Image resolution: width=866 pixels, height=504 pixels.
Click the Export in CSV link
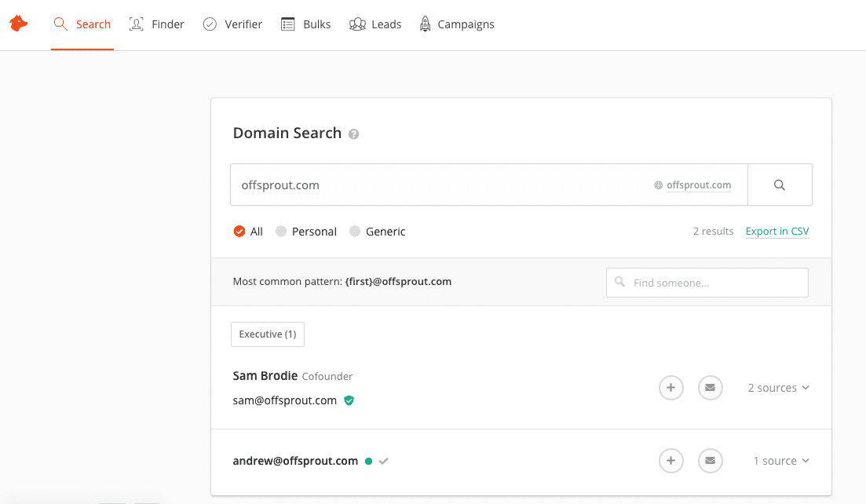777,232
